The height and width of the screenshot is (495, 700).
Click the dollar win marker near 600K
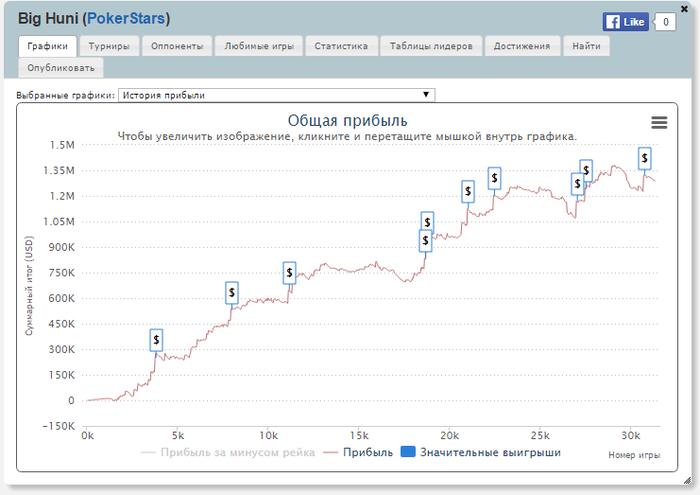[232, 292]
